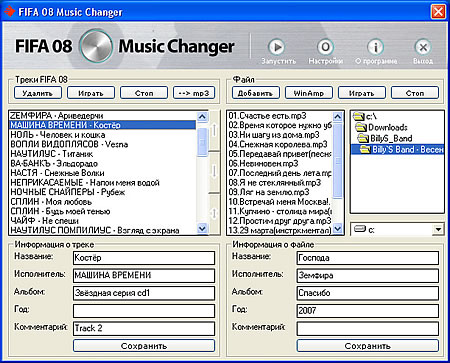Click the move-track-down arrow beside the track list
The image size is (450, 363).
click(214, 172)
